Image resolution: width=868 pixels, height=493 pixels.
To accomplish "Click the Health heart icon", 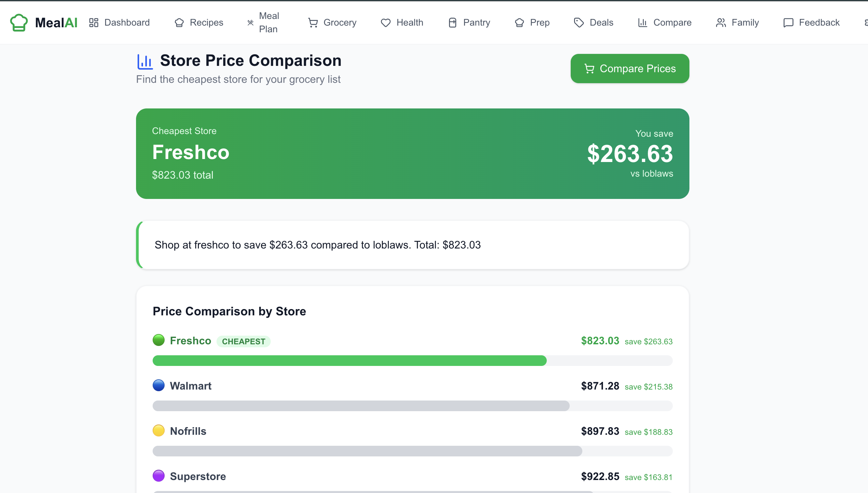I will 386,23.
